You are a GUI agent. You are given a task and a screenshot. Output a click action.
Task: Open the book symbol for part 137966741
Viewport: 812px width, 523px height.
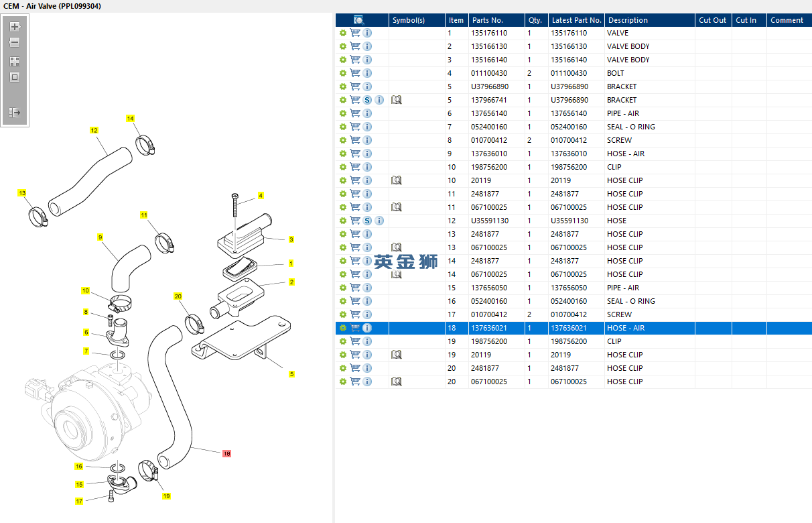tap(396, 100)
